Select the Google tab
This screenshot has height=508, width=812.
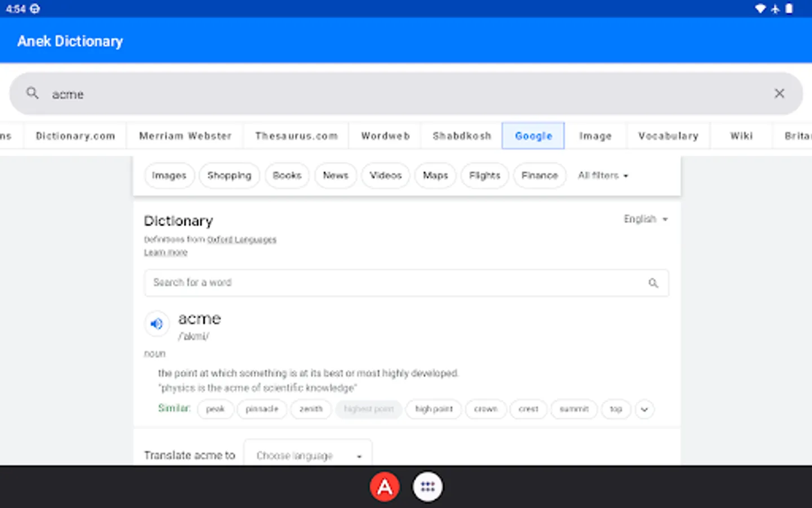533,136
